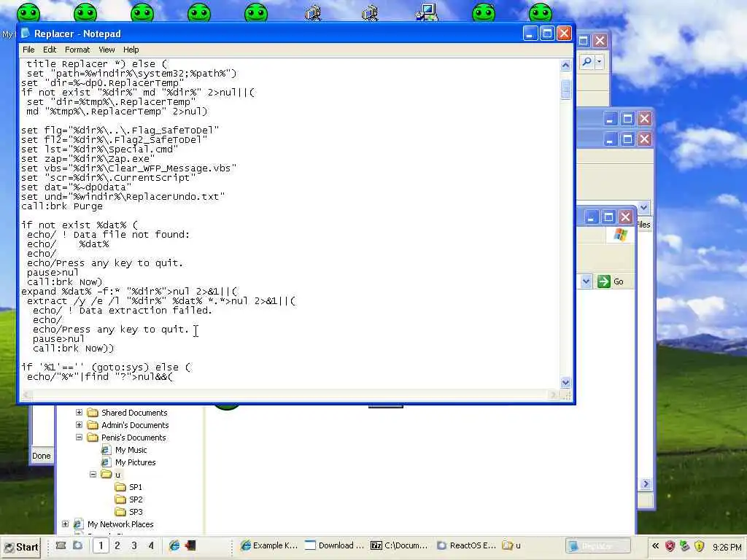
Task: Click the 'echo/ ! Data extraction failed.' line
Action: 122,311
